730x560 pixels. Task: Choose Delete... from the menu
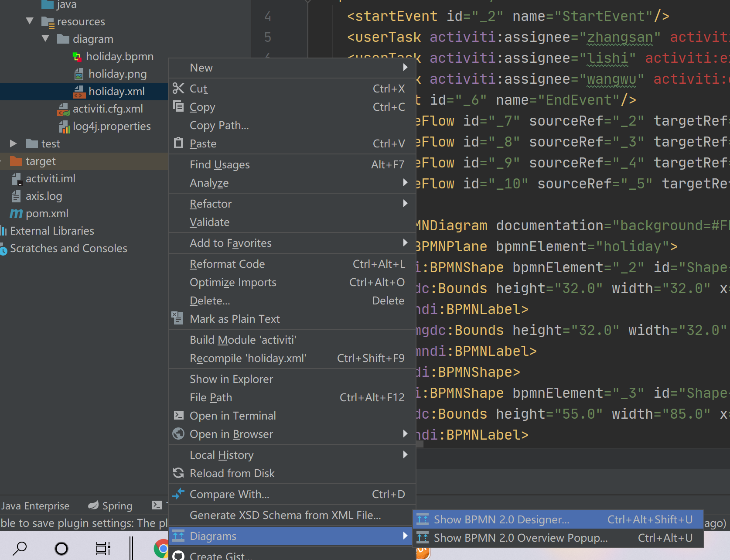[292, 300]
